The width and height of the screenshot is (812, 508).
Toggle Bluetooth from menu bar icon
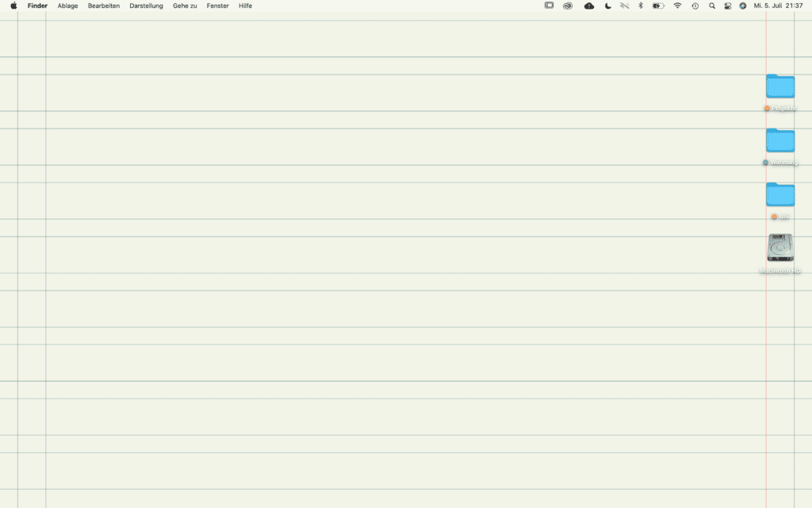point(641,6)
